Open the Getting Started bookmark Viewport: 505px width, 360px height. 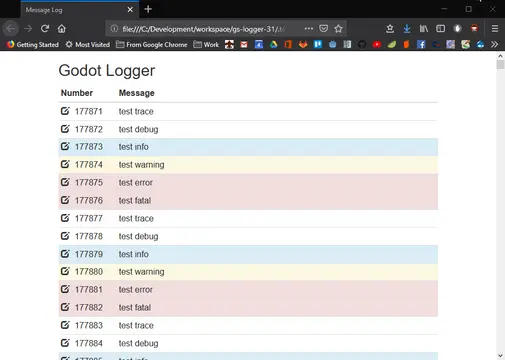point(33,44)
